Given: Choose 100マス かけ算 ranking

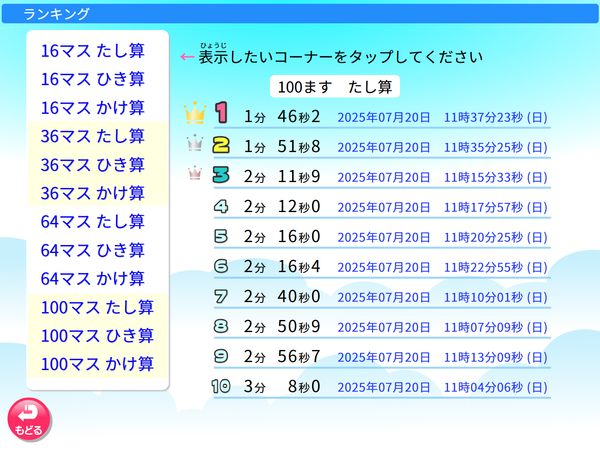Looking at the screenshot, I should click(x=97, y=364).
